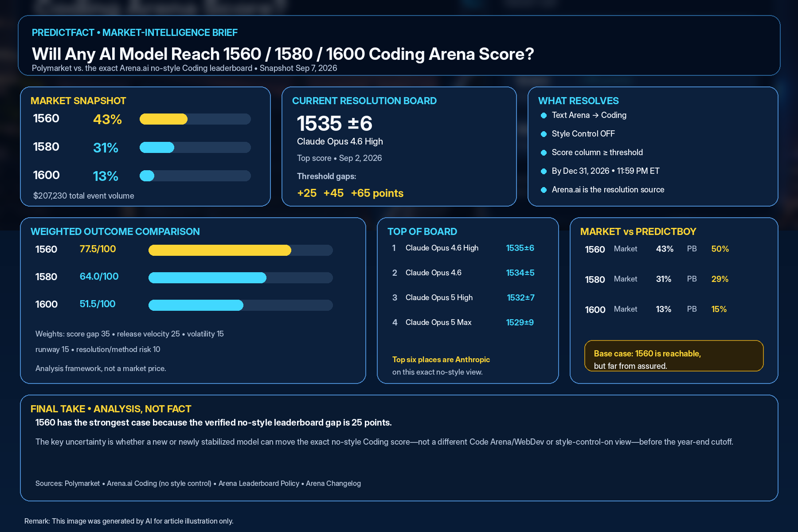Click the bullet dot beside 'By Dec 31, 2026'
This screenshot has height=532, width=798.
click(544, 171)
